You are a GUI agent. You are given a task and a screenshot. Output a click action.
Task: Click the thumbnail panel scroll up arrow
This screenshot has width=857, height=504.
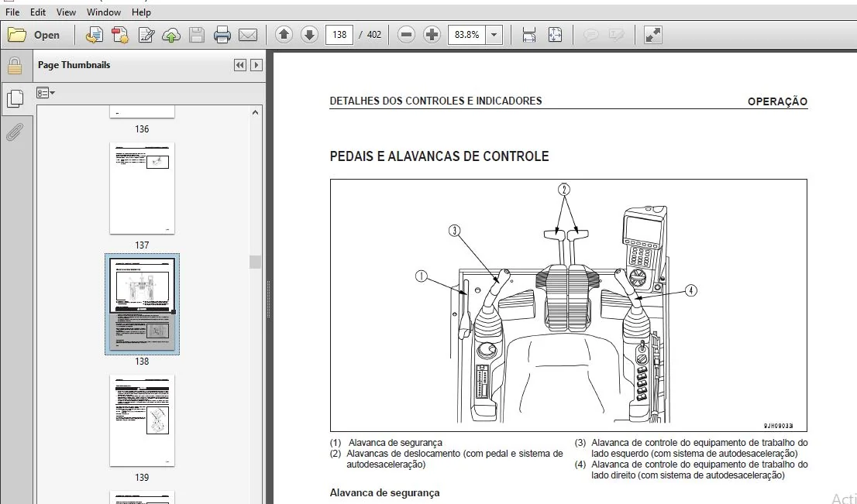pos(255,112)
